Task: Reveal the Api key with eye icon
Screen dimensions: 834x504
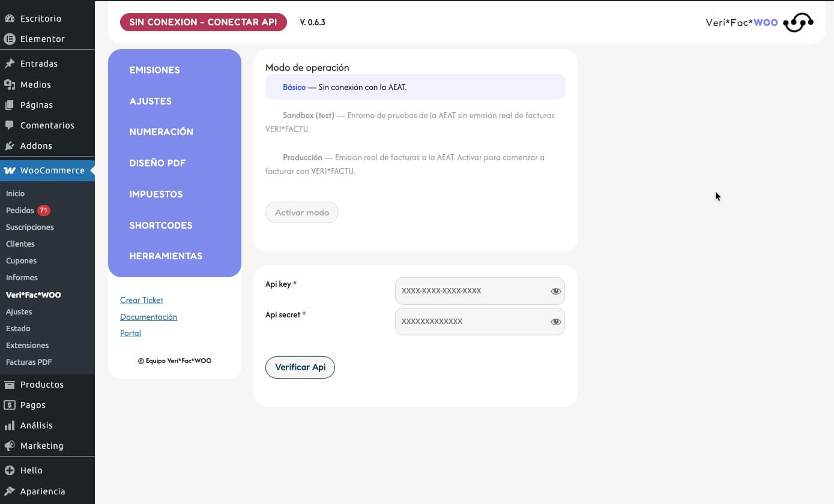Action: (x=555, y=291)
